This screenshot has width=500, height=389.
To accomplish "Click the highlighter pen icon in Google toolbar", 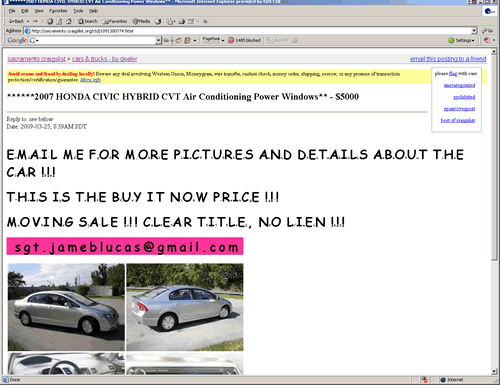I will tap(295, 40).
